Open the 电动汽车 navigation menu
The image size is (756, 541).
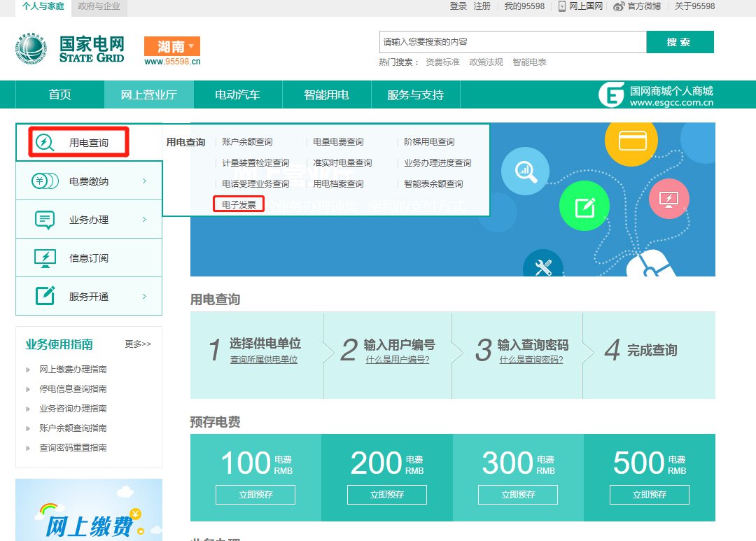[237, 94]
